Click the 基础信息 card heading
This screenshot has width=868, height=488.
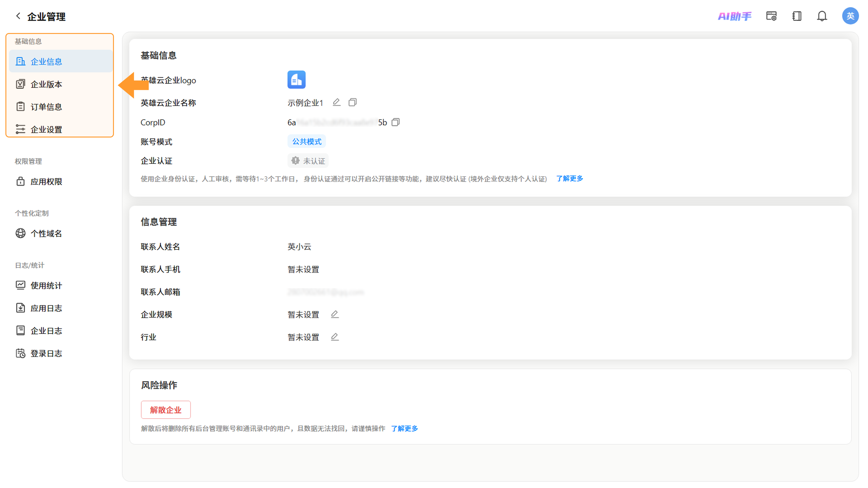158,55
